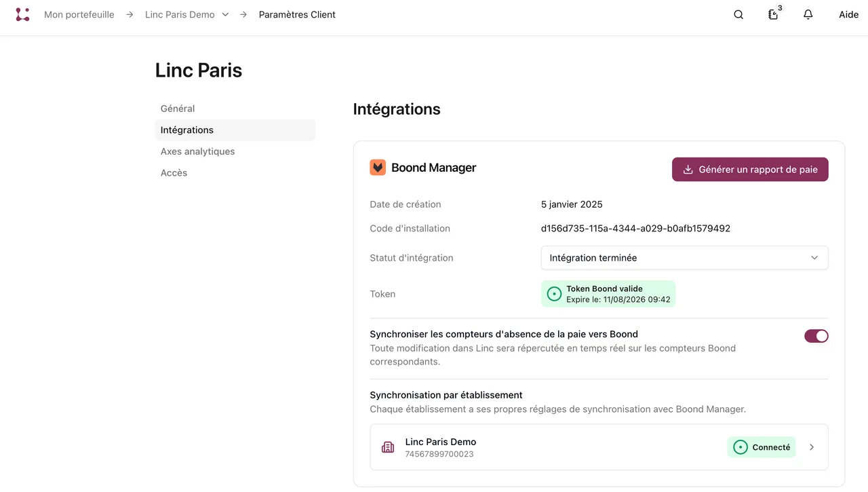Click the building icon beside Linc Paris Demo
This screenshot has height=492, width=868.
point(388,447)
